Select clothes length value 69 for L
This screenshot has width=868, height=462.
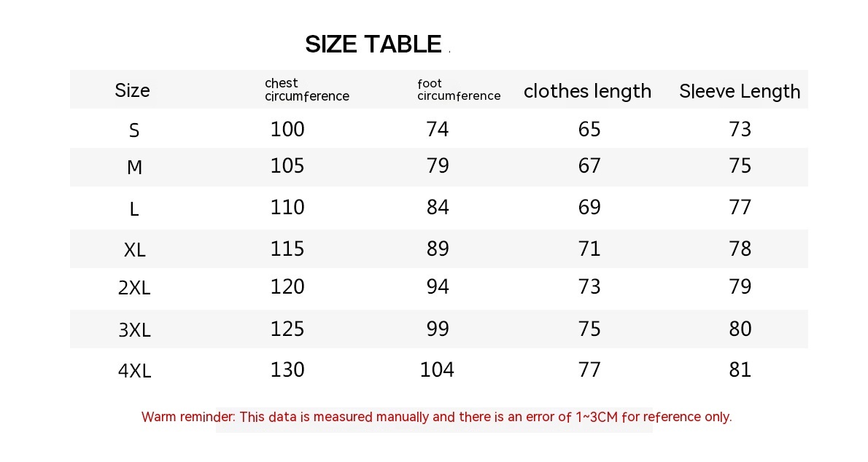[x=589, y=207]
